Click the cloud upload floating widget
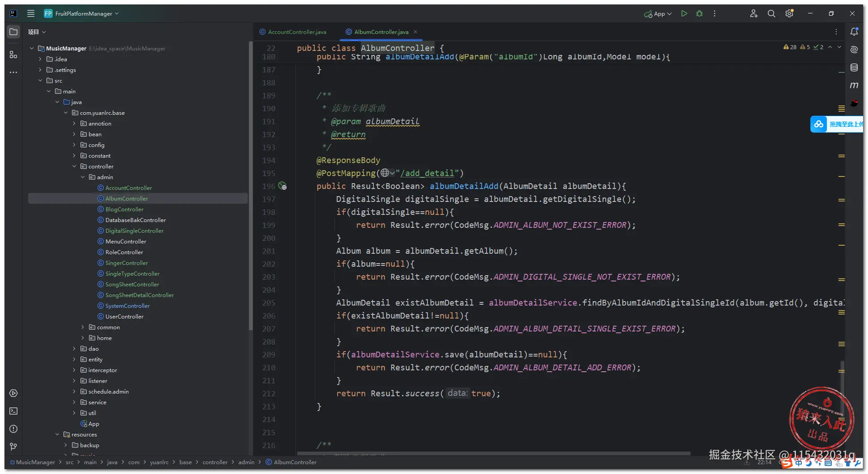 tap(836, 124)
